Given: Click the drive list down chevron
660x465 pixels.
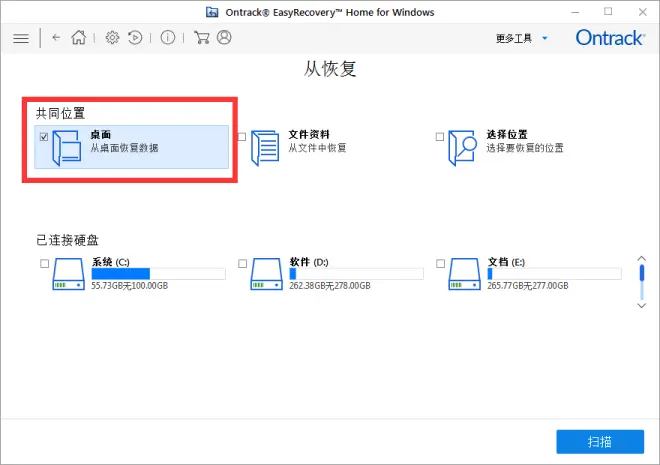Looking at the screenshot, I should 641,306.
